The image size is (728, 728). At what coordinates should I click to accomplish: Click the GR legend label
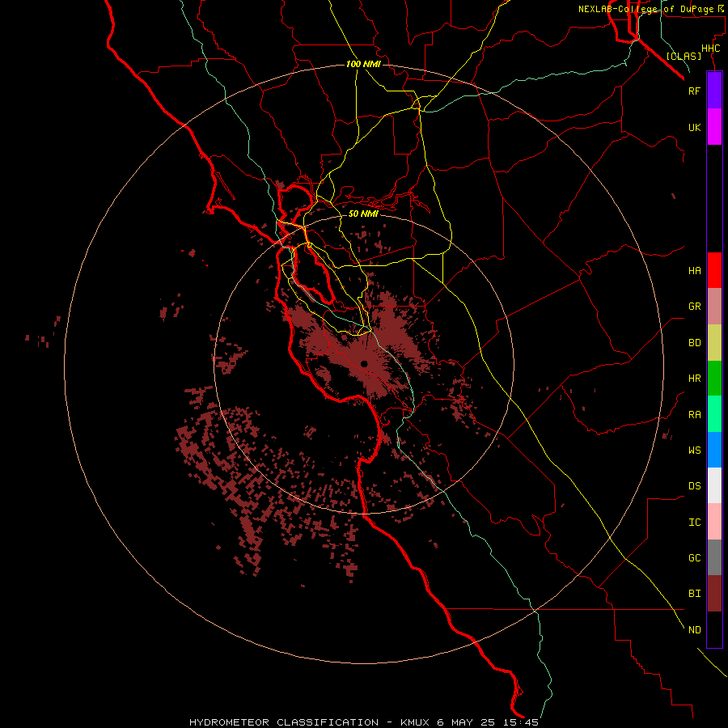pyautogui.click(x=694, y=307)
